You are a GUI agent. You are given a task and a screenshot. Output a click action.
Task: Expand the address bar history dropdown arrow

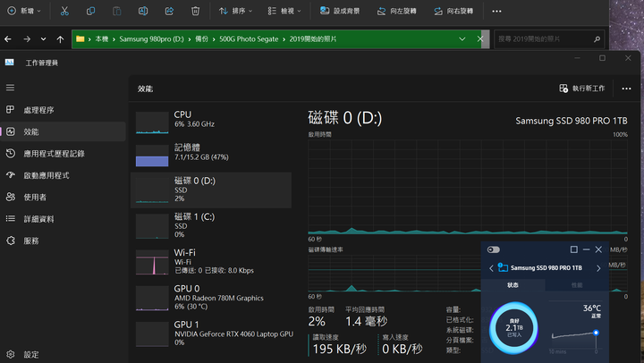(x=462, y=39)
